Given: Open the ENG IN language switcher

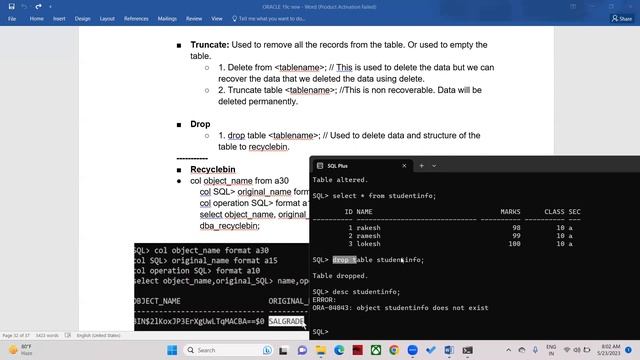Looking at the screenshot, I should (551, 350).
